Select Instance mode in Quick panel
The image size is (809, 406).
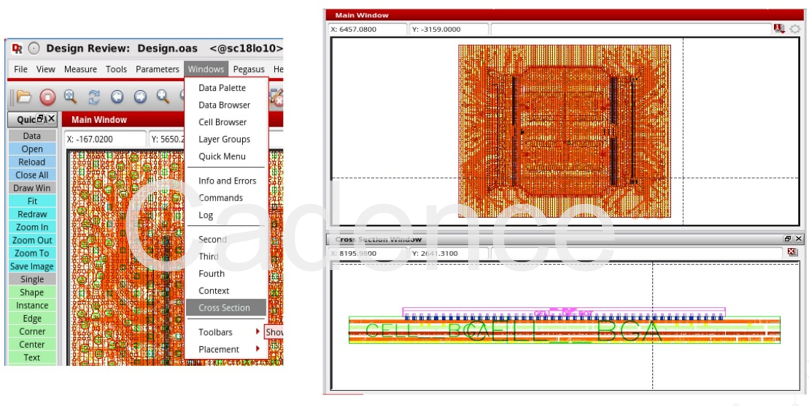[x=32, y=305]
